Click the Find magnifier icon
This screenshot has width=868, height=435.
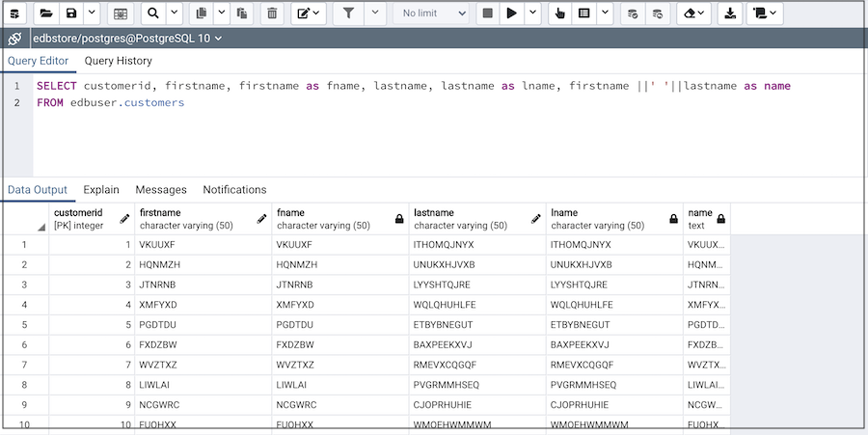152,14
